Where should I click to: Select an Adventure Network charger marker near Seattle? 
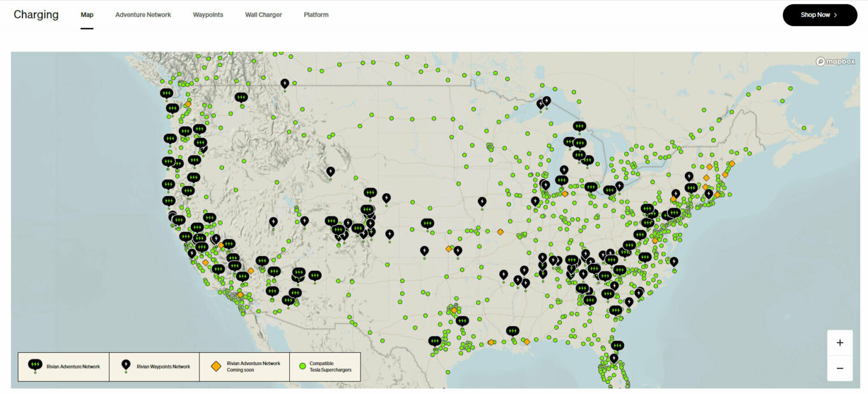166,92
